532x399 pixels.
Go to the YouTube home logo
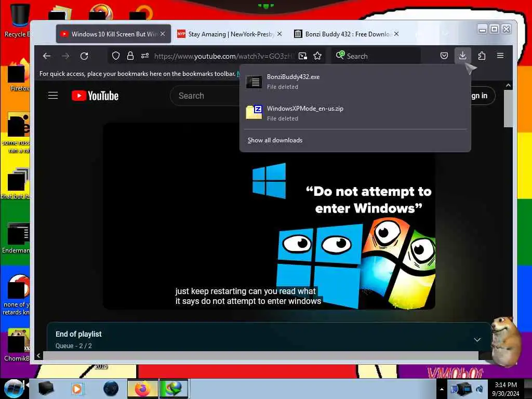[95, 96]
